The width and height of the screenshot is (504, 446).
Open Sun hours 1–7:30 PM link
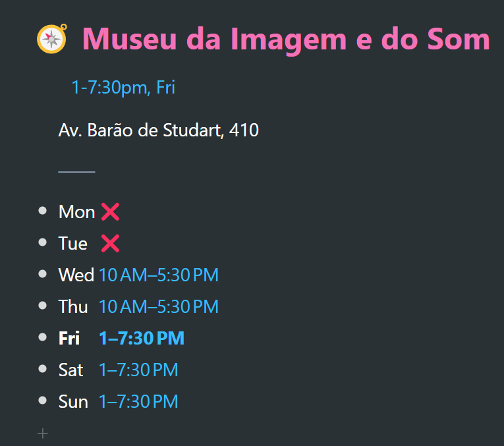click(x=138, y=401)
